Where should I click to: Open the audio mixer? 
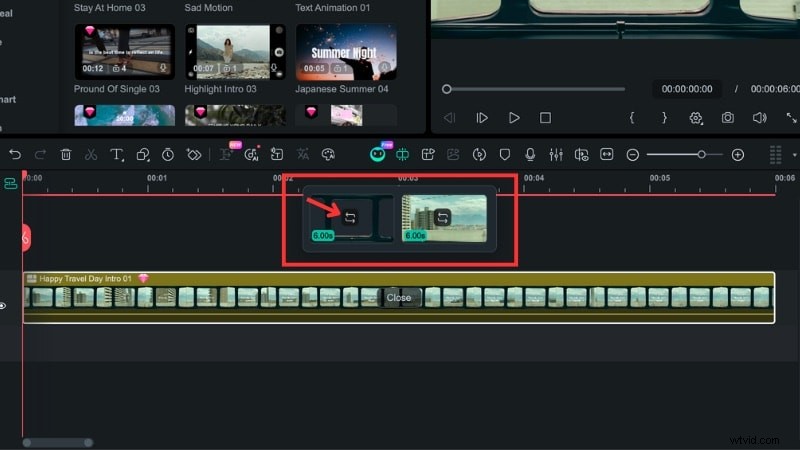[556, 154]
